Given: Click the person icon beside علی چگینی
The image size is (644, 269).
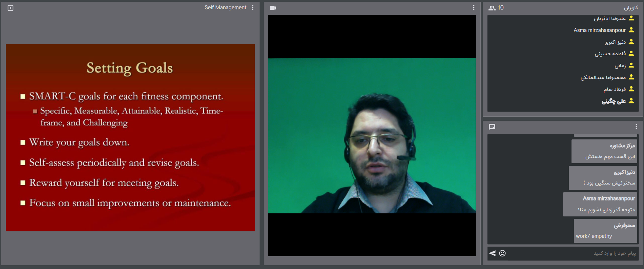Looking at the screenshot, I should tap(631, 101).
